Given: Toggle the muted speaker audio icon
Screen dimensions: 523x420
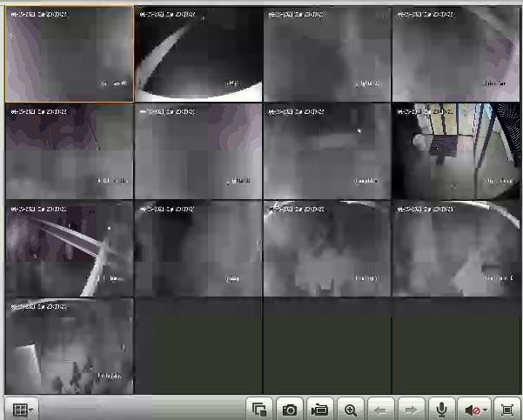Looking at the screenshot, I should click(475, 410).
